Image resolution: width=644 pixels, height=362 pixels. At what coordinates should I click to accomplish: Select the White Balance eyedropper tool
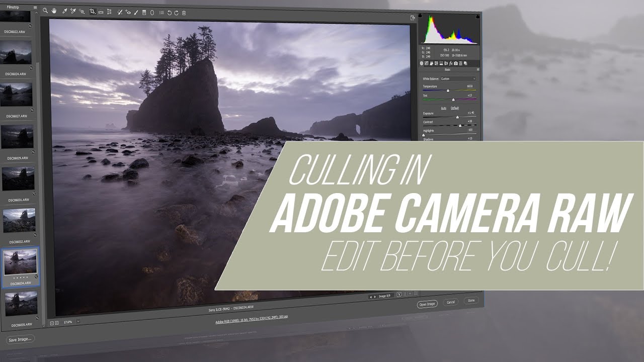pos(65,11)
